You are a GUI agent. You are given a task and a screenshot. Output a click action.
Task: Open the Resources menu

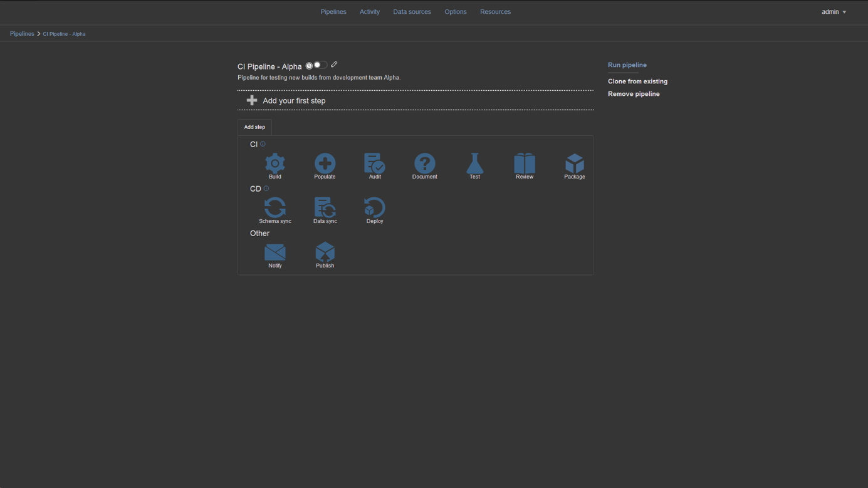pyautogui.click(x=495, y=12)
